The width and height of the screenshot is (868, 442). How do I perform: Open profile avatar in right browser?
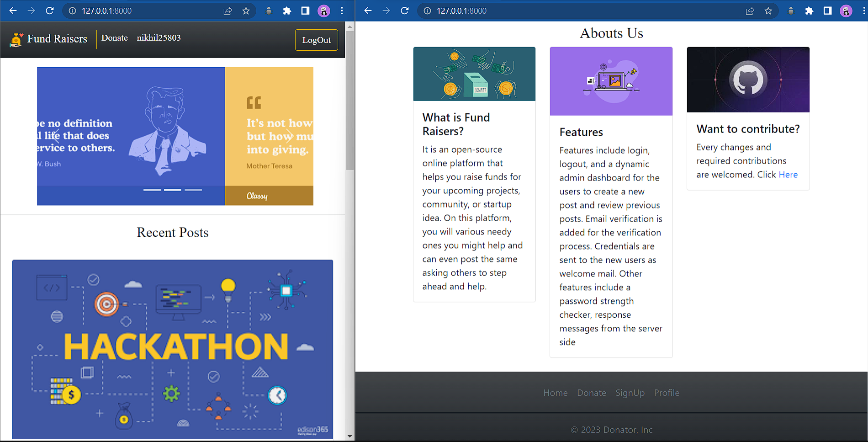pos(846,11)
